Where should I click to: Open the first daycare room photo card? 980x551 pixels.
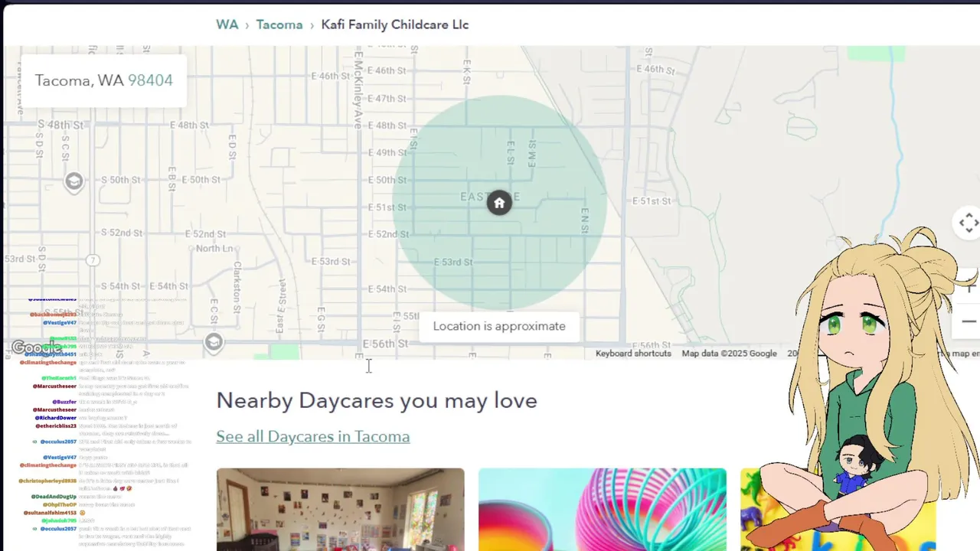340,510
